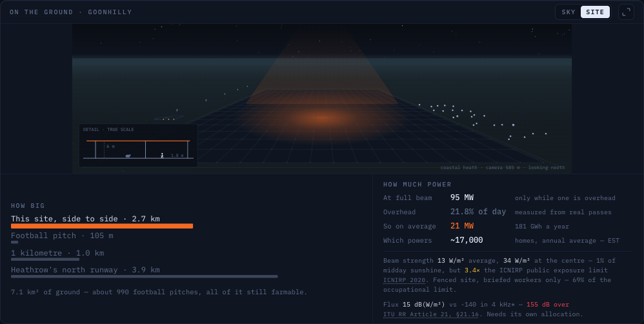
Task: Switch to the SKY view
Action: [x=569, y=12]
